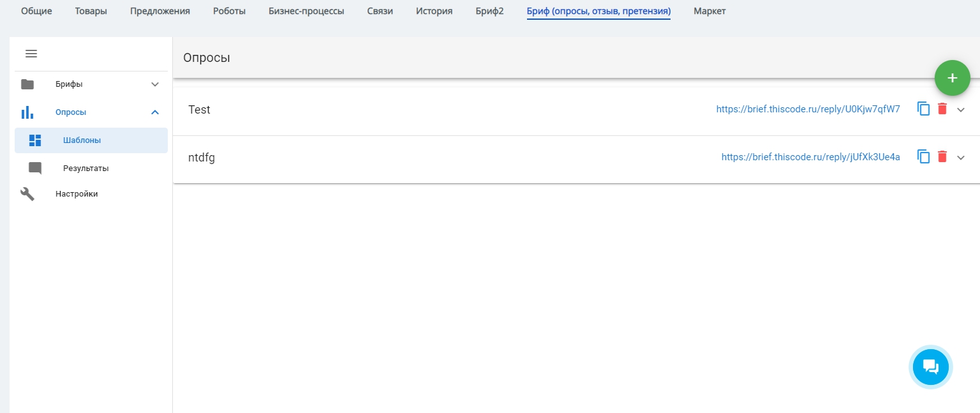This screenshot has height=413, width=980.
Task: Collapse the Опросы section chevron
Action: tap(154, 112)
